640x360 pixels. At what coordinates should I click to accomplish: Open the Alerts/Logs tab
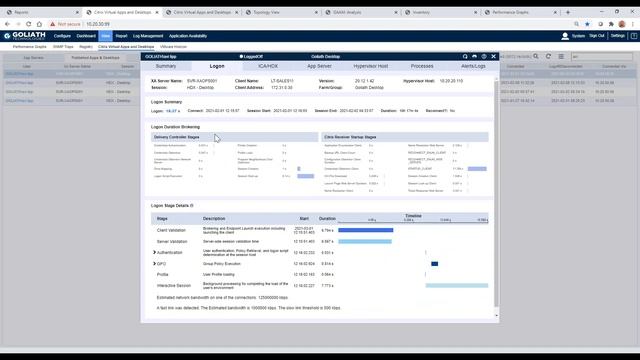pos(473,66)
